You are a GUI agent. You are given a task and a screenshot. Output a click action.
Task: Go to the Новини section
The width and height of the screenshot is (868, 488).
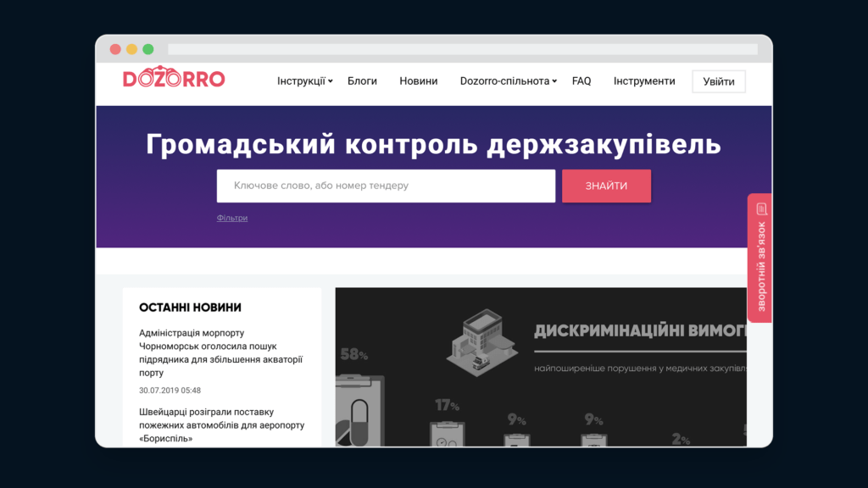(419, 80)
